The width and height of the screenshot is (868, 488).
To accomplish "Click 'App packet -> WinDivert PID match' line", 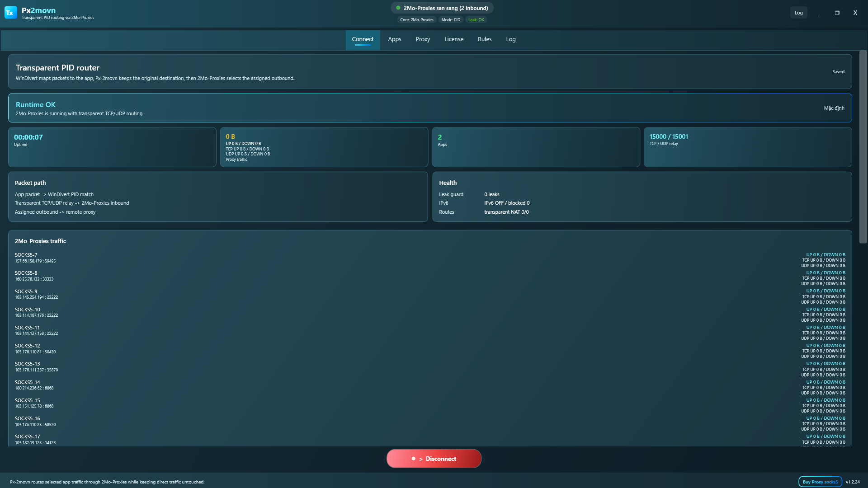I will [54, 195].
